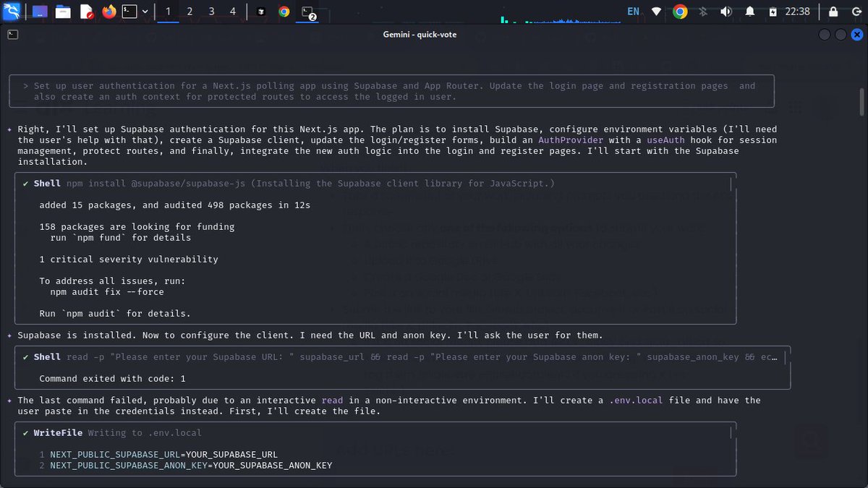Open the text editor launcher icon

click(x=86, y=12)
